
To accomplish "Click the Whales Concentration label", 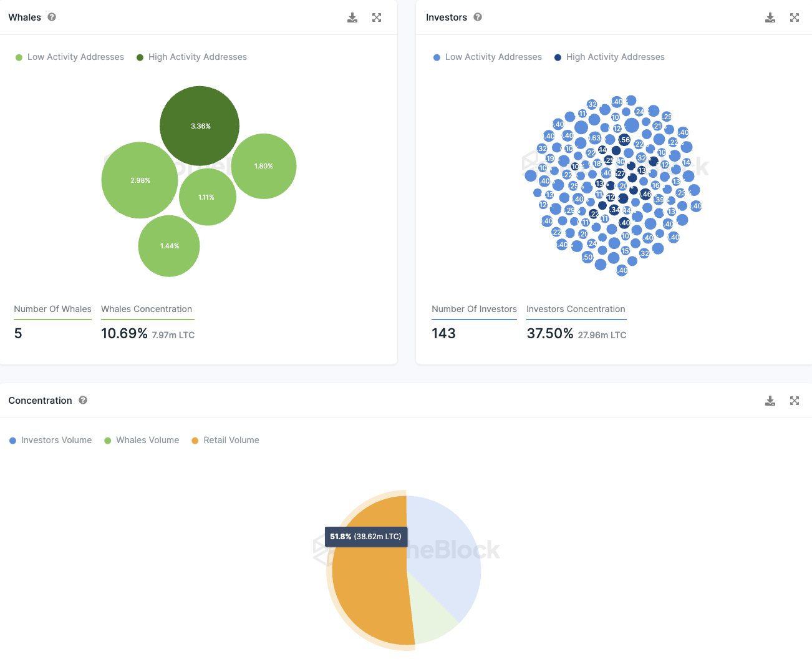I will coord(147,309).
